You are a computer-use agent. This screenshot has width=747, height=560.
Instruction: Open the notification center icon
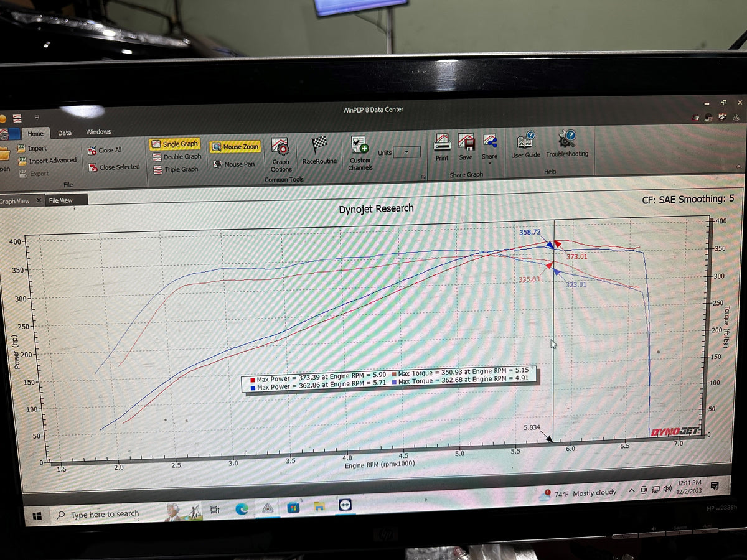point(714,485)
